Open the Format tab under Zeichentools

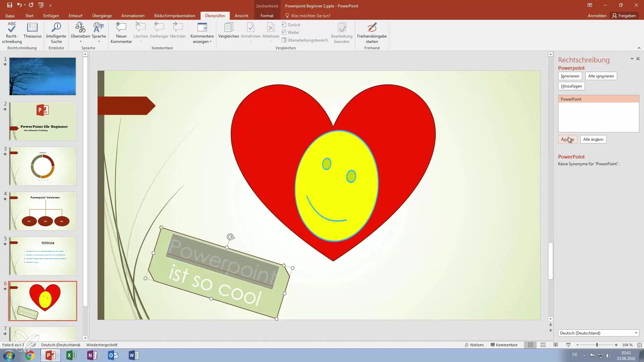[x=267, y=16]
